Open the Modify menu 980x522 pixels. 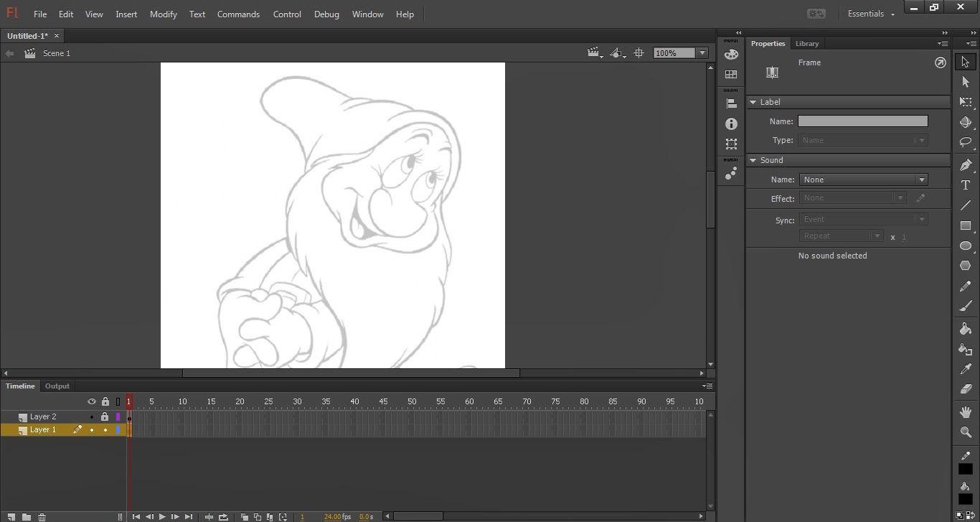point(164,14)
